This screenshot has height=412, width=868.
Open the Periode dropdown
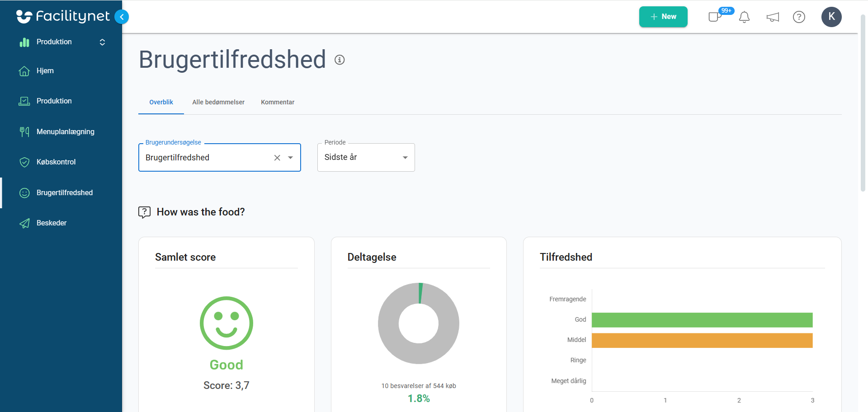[x=366, y=157]
